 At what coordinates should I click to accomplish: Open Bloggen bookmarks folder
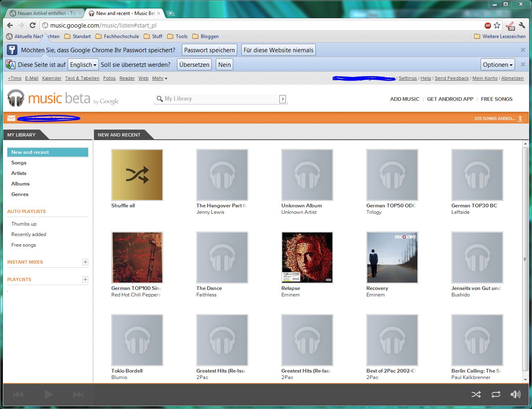(205, 36)
